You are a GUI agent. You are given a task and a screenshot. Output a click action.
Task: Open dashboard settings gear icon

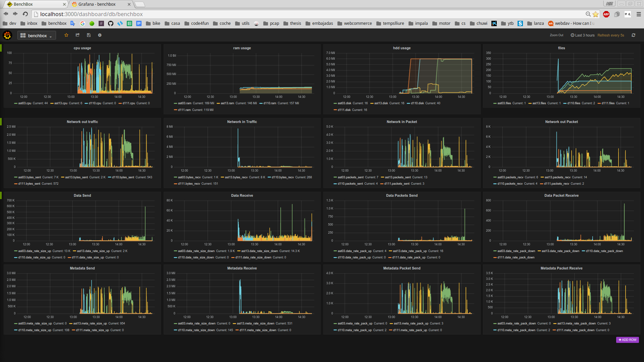[x=100, y=35]
